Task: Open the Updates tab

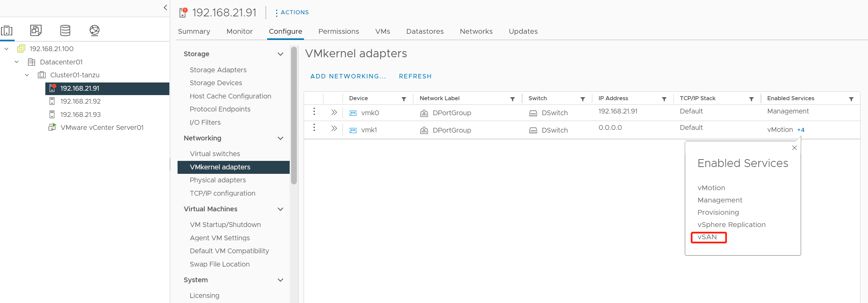Action: pyautogui.click(x=523, y=31)
